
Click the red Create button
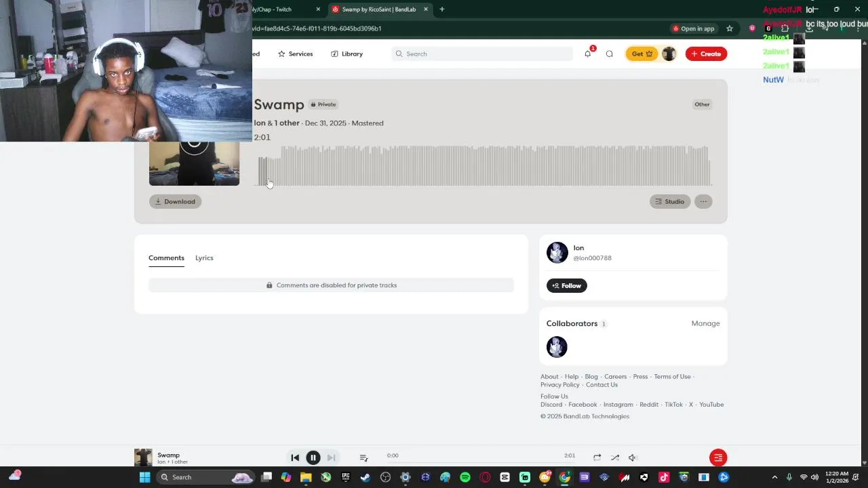[x=706, y=54]
